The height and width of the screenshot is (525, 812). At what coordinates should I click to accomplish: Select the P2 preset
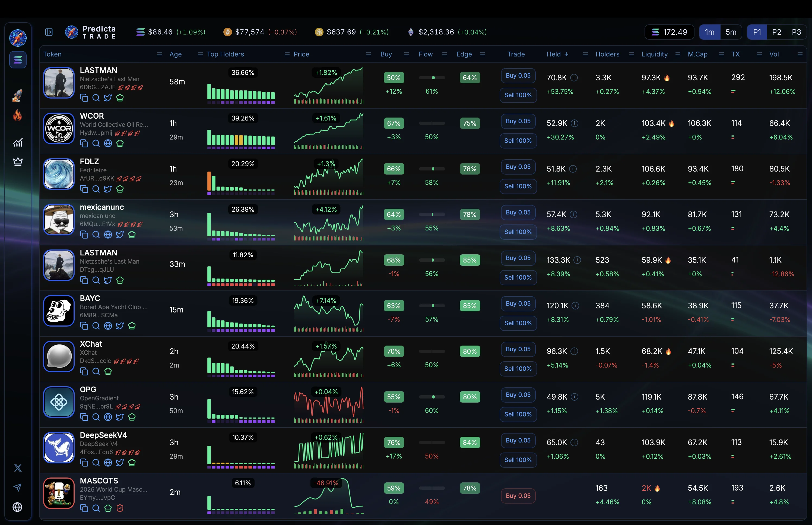point(776,32)
